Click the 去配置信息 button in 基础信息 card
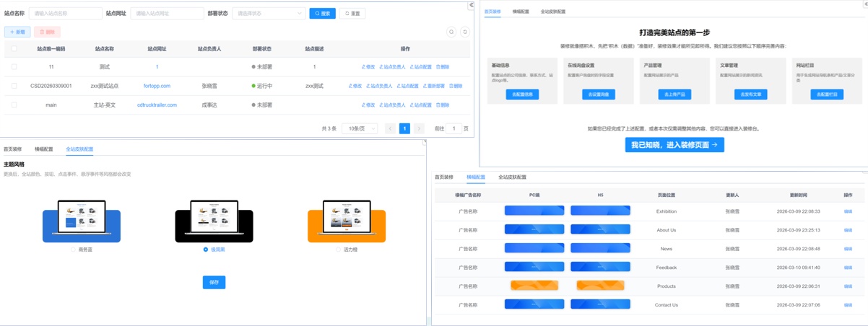868x326 pixels. tap(522, 94)
